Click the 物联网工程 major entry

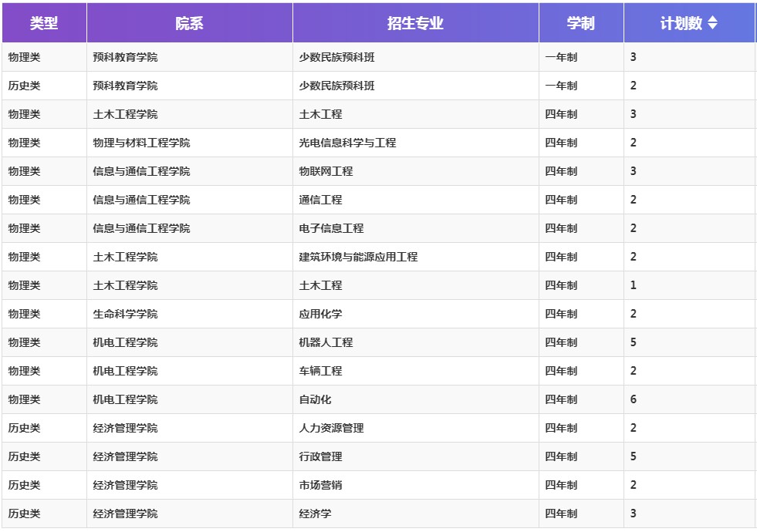[326, 171]
